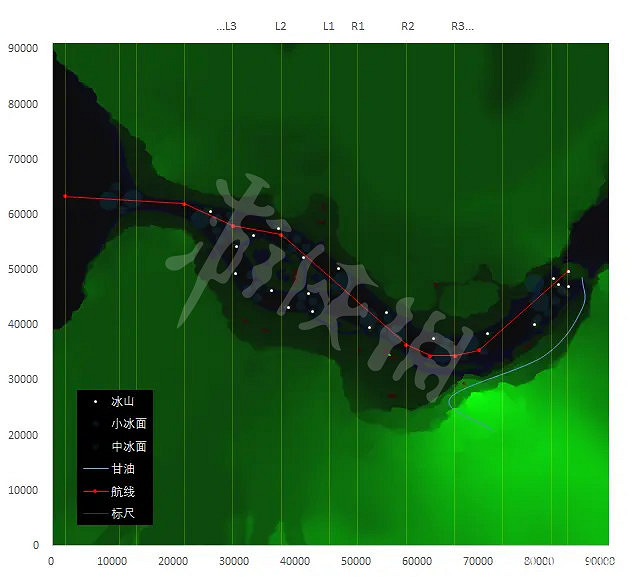
Task: Select the 中冰面 legend label
Action: click(129, 446)
